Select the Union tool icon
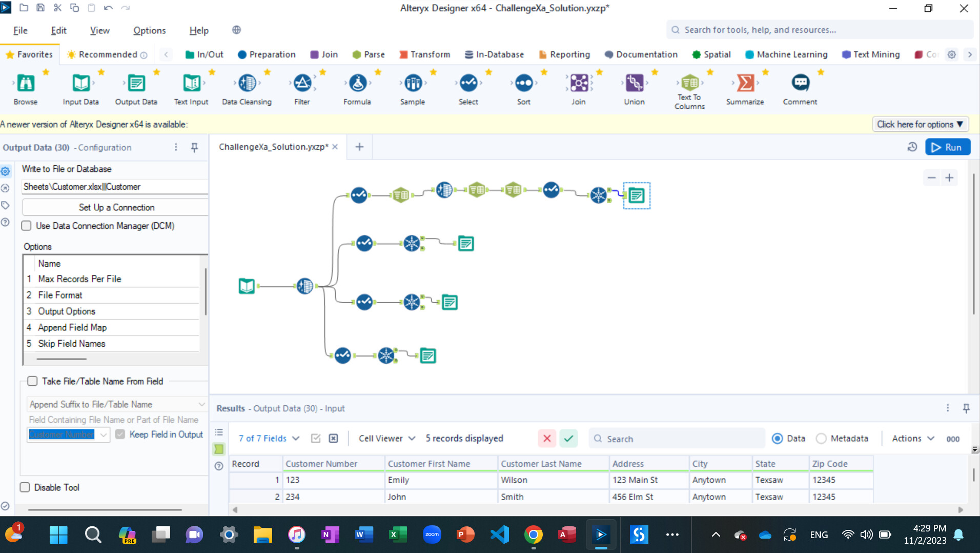 coord(634,83)
